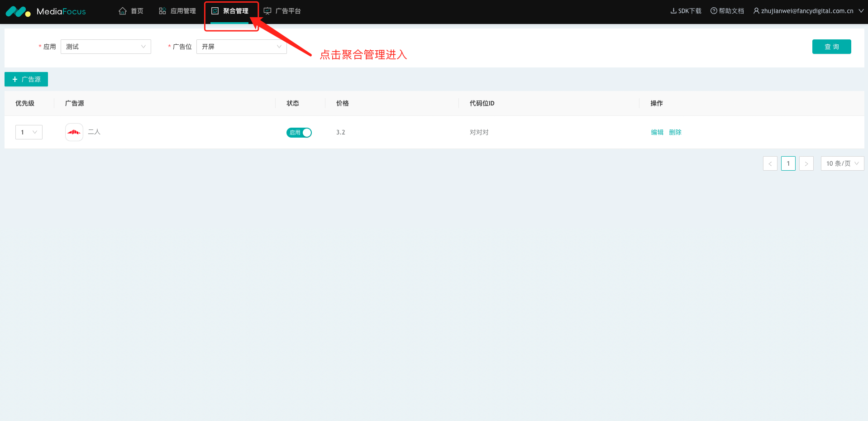Expand the account menu arrow next to email
The height and width of the screenshot is (421, 868).
coord(861,11)
